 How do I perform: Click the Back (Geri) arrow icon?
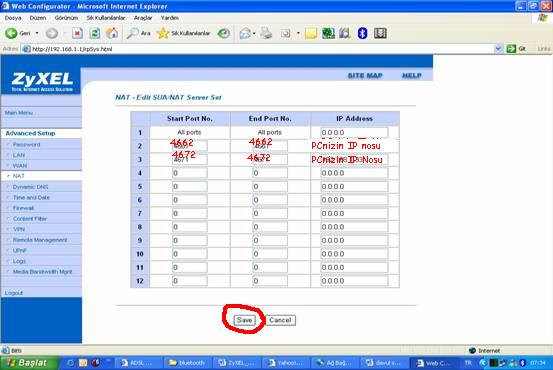[x=11, y=33]
